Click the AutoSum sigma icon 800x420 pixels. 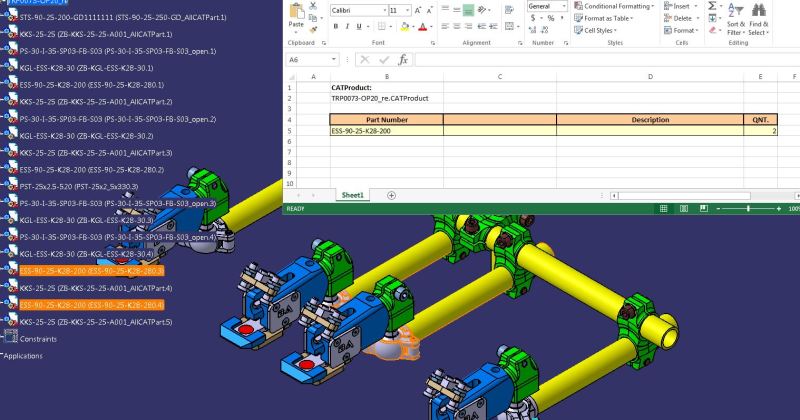(712, 6)
